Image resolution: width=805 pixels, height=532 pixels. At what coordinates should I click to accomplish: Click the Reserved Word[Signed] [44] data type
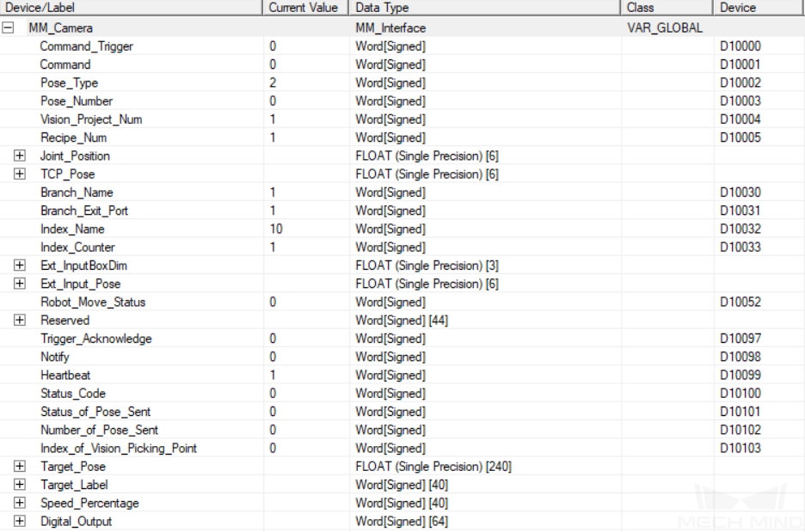coord(402,320)
